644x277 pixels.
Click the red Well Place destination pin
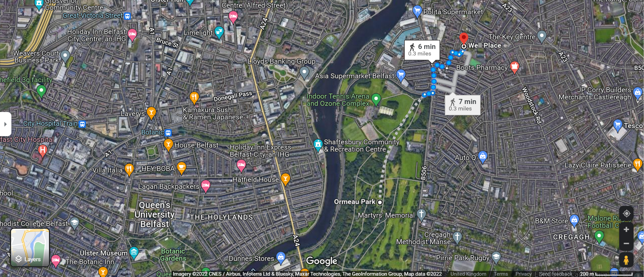point(464,40)
